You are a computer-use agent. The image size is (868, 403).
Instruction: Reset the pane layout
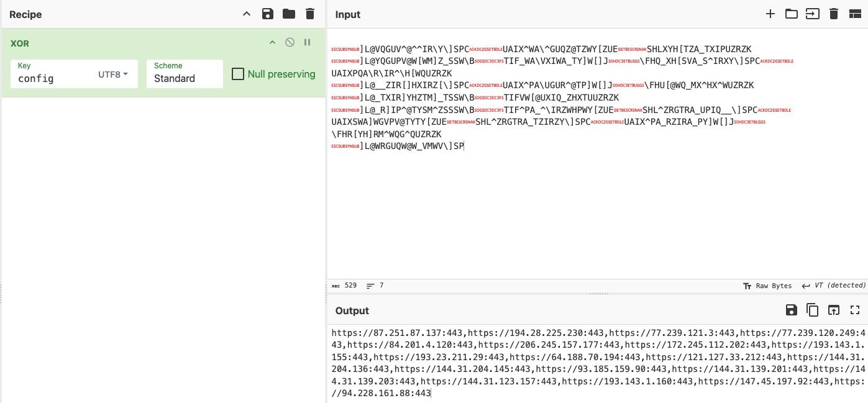[854, 14]
